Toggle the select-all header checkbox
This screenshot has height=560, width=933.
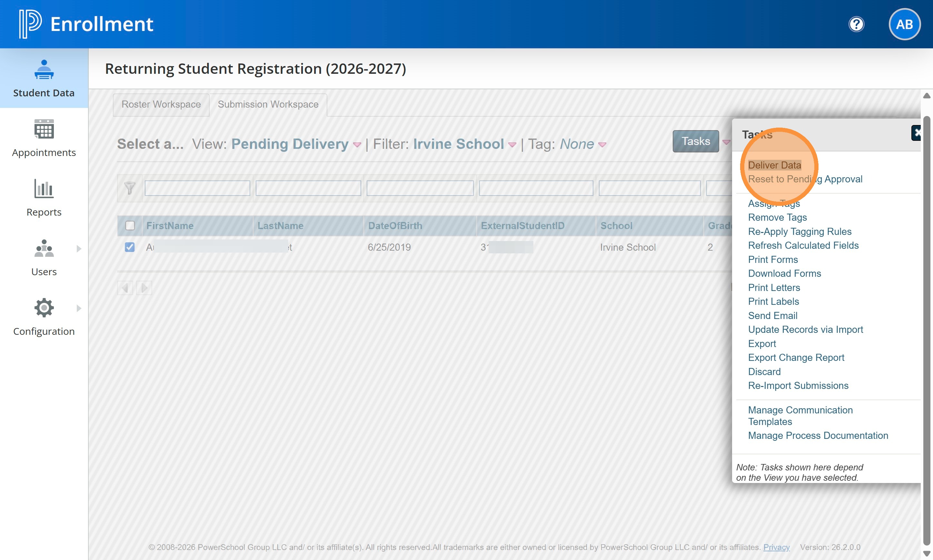(x=130, y=226)
